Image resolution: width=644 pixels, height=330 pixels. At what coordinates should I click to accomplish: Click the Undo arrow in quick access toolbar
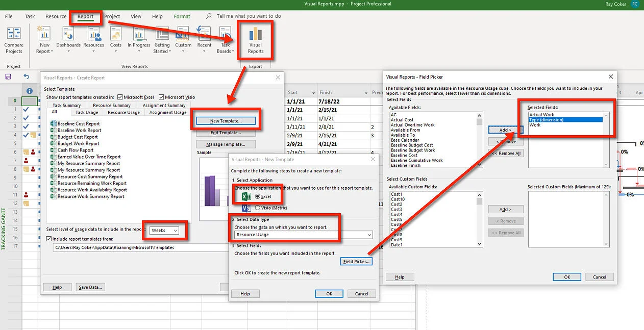click(27, 77)
